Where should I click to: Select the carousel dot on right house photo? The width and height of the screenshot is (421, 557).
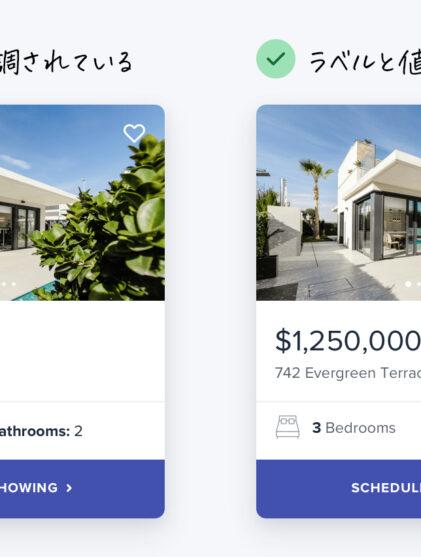coord(408,284)
